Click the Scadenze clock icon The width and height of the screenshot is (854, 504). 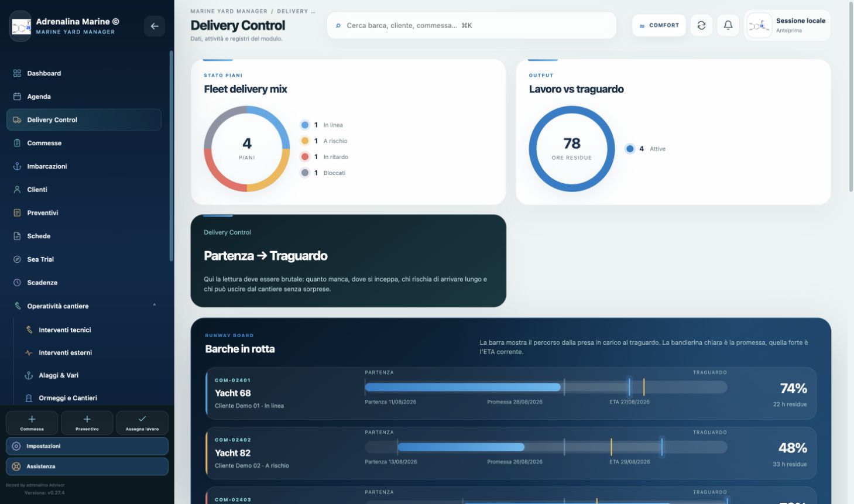click(17, 283)
